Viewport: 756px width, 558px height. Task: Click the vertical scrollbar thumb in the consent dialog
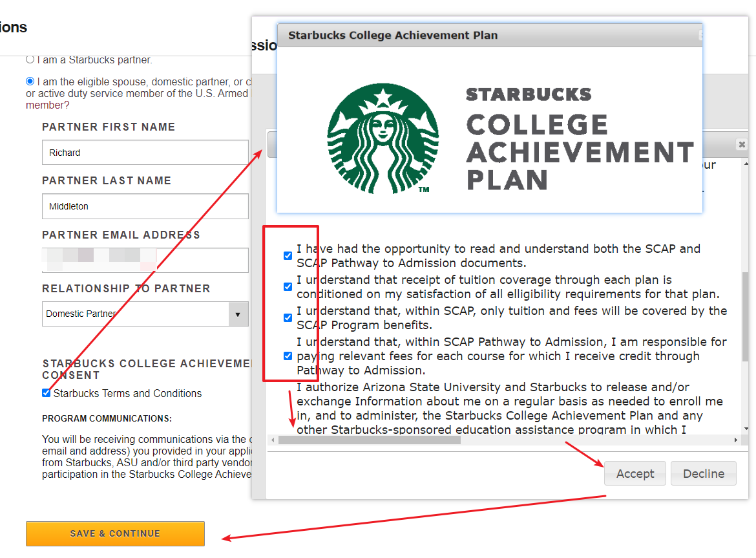[x=746, y=317]
